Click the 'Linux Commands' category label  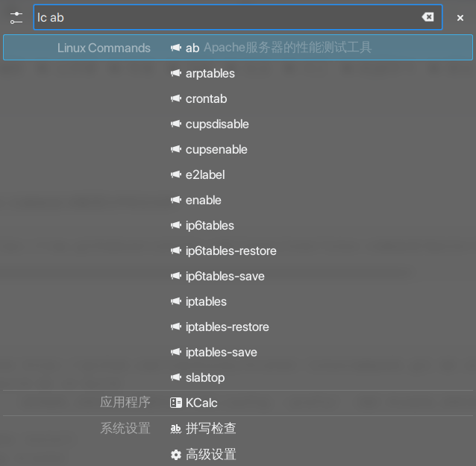(x=104, y=48)
